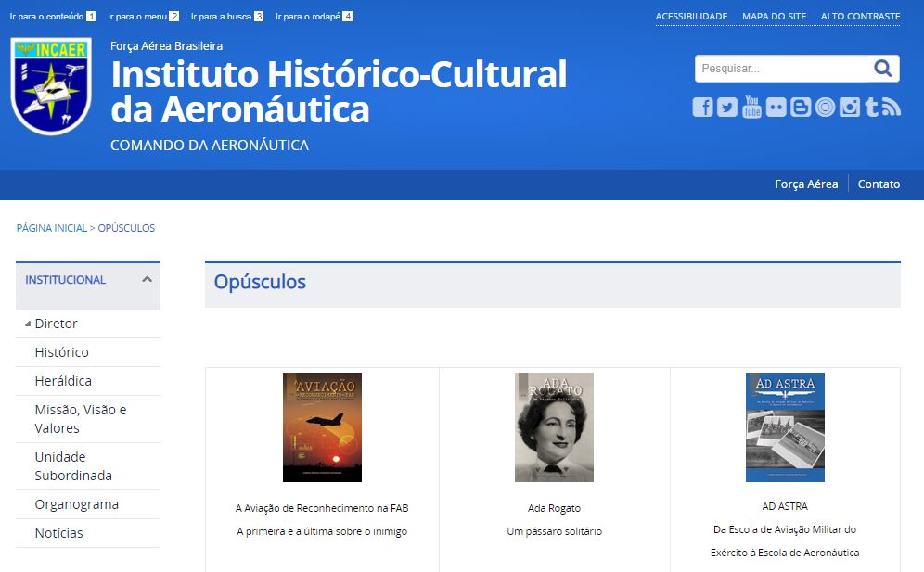Open the Facebook social icon
Screen dimensions: 924x572
(702, 108)
